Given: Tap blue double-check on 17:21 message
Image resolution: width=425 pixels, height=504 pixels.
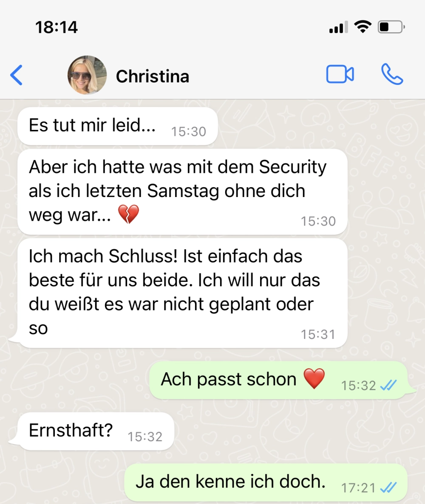Looking at the screenshot, I should pos(388,487).
